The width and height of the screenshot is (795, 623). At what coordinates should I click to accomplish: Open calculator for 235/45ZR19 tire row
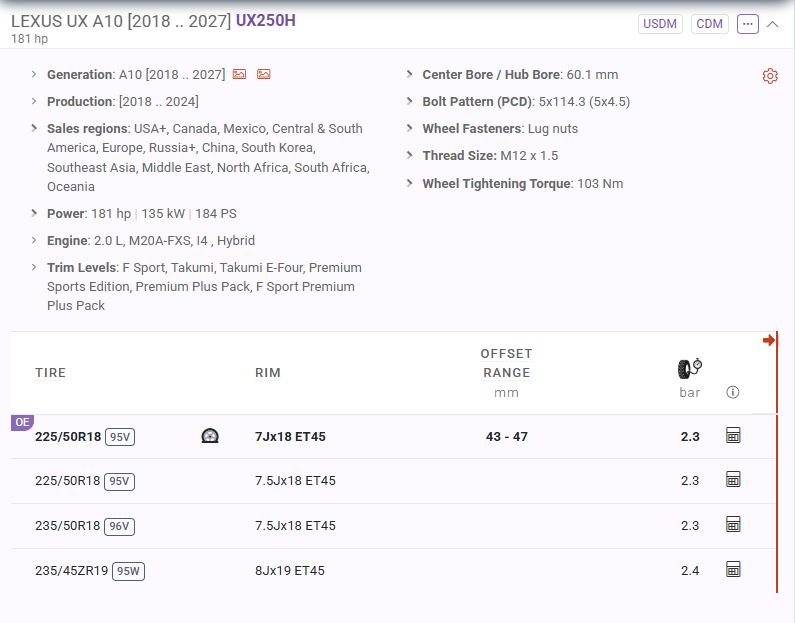[x=733, y=570]
